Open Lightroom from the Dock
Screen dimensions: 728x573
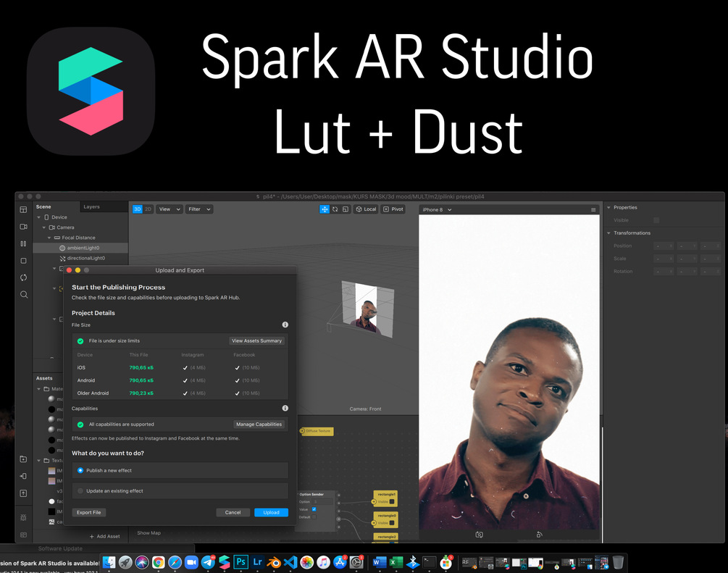[257, 562]
